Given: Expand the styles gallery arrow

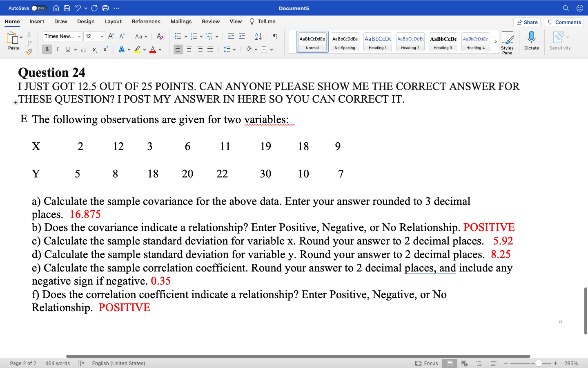Looking at the screenshot, I should (496, 42).
